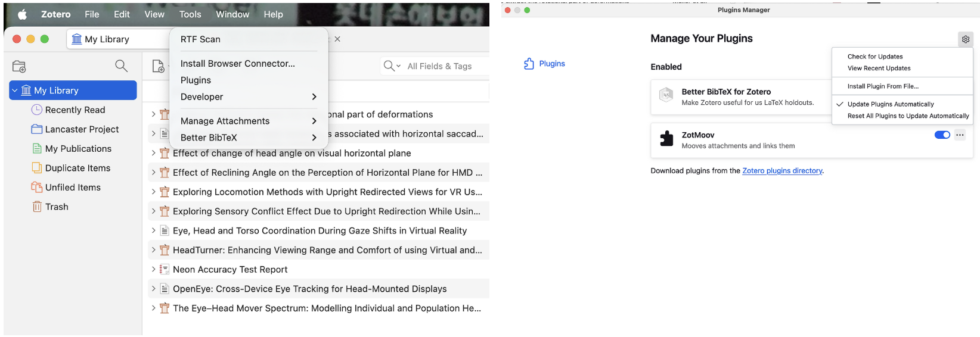Open the Developer submenu

249,96
